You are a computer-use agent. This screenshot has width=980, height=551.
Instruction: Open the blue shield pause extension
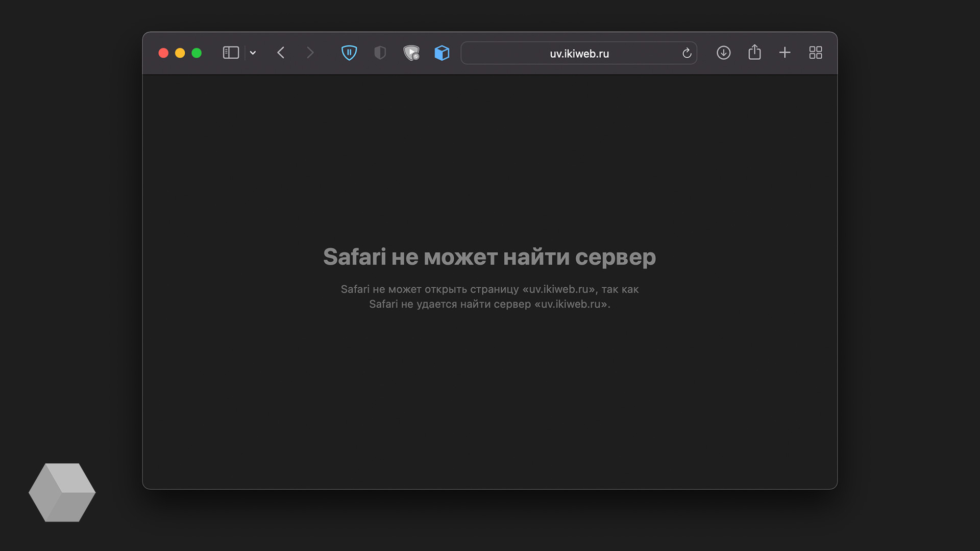click(349, 53)
